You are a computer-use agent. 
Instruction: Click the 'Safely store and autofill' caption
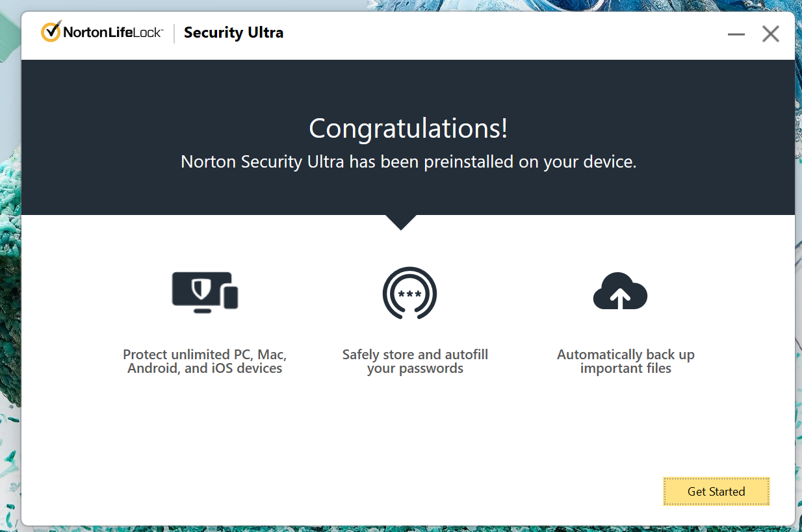[x=415, y=355]
